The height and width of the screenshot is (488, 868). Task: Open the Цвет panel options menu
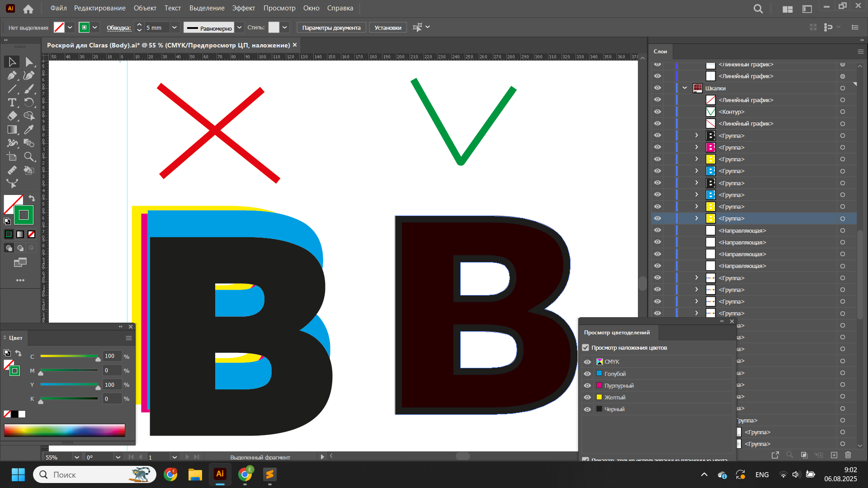tap(129, 338)
